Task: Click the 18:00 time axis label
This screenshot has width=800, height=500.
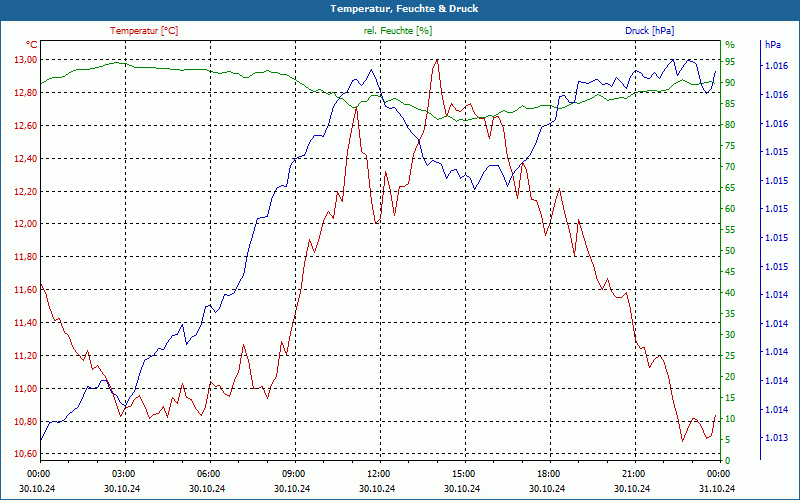Action: (548, 473)
